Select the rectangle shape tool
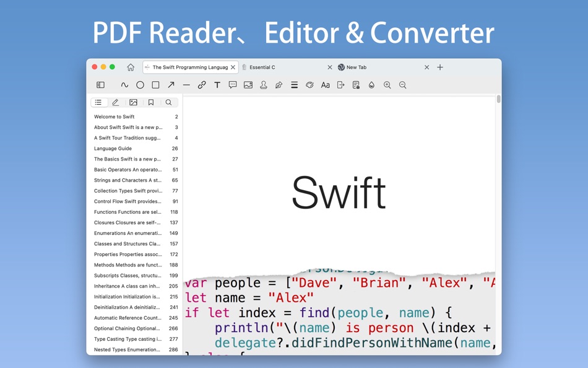The height and width of the screenshot is (368, 588). (155, 85)
